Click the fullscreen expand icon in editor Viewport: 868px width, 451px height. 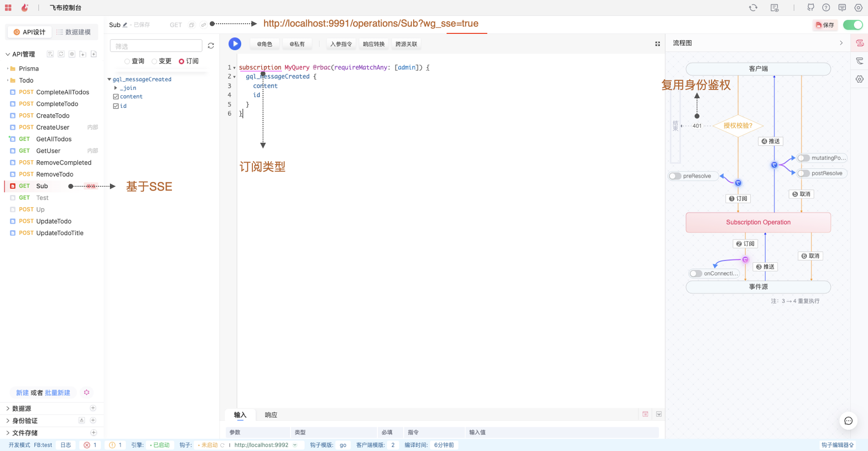coord(657,44)
